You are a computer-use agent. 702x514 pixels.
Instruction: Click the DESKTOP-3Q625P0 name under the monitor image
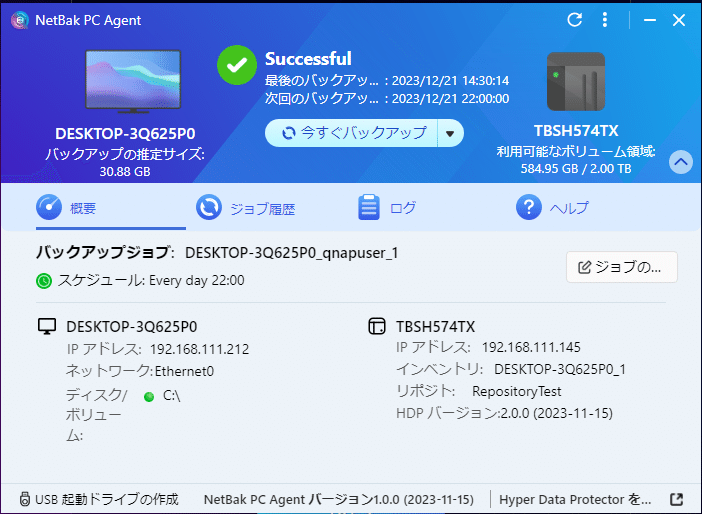pyautogui.click(x=125, y=133)
